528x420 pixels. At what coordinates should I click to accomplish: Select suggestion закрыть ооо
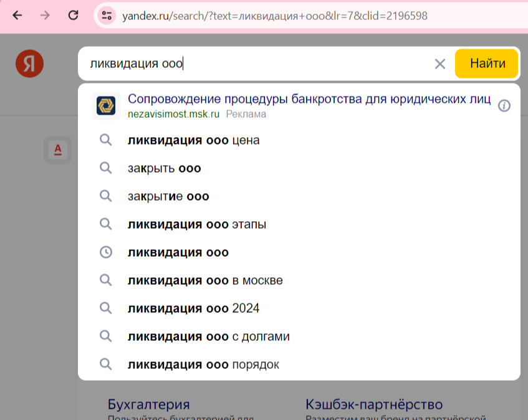tap(165, 168)
